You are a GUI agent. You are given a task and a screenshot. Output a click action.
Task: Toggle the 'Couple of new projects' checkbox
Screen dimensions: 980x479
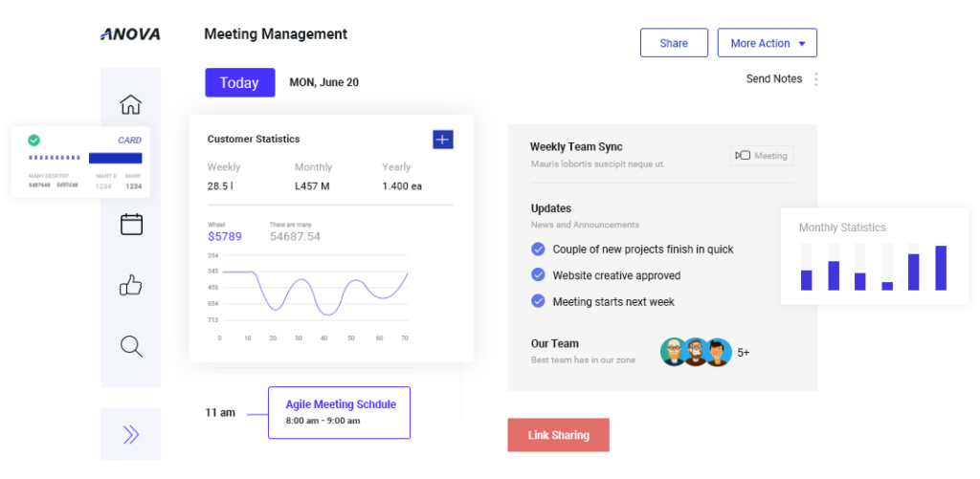[x=538, y=250]
